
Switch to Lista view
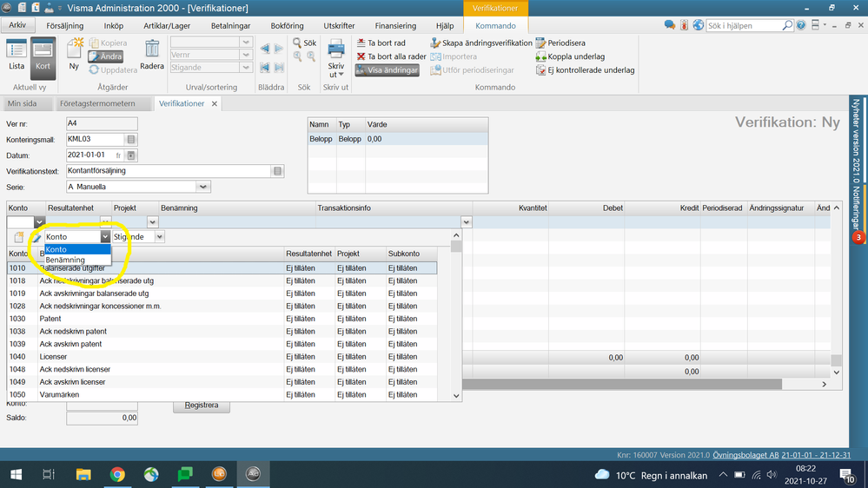pos(17,54)
